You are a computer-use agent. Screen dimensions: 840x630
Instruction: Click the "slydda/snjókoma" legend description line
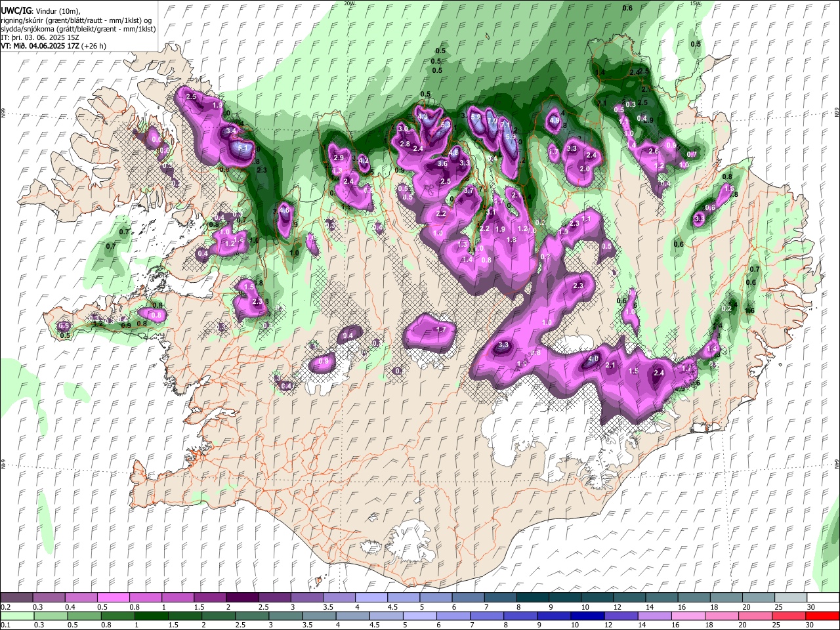pos(78,29)
